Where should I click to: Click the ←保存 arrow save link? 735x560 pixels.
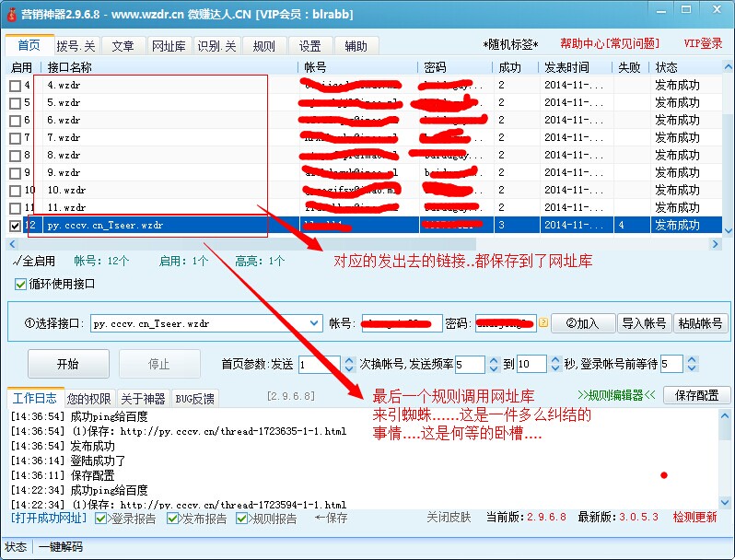tap(331, 519)
